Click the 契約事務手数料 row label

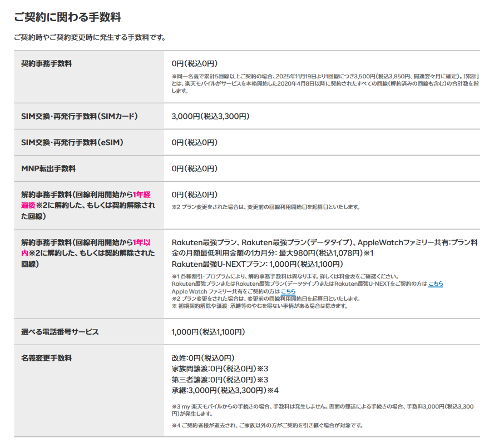[46, 63]
